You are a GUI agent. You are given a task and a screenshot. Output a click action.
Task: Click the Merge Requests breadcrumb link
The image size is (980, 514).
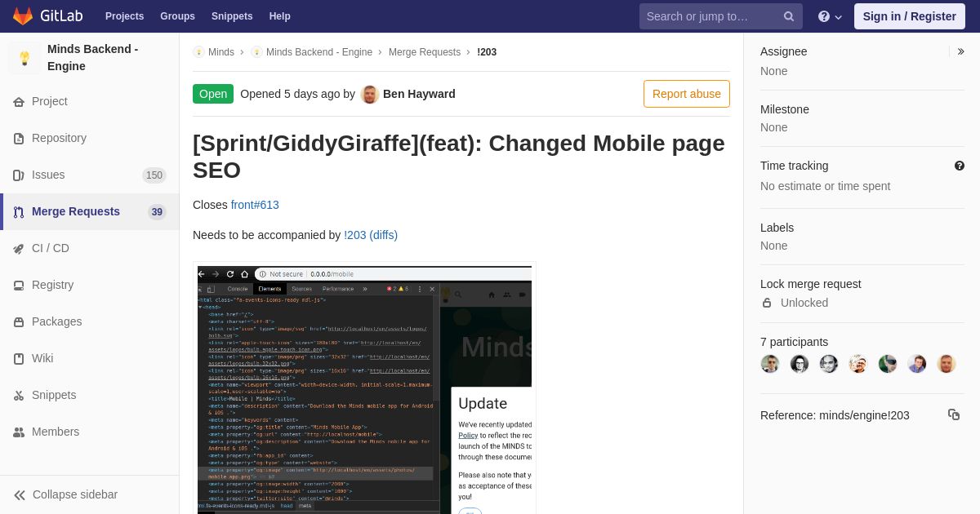(x=425, y=52)
